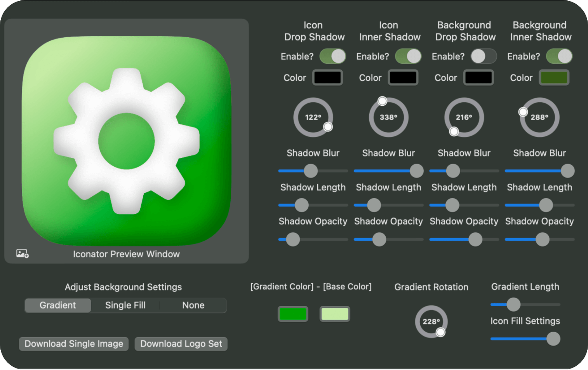Click the gear icon preview thumbnail
588x370 pixels.
[127, 141]
